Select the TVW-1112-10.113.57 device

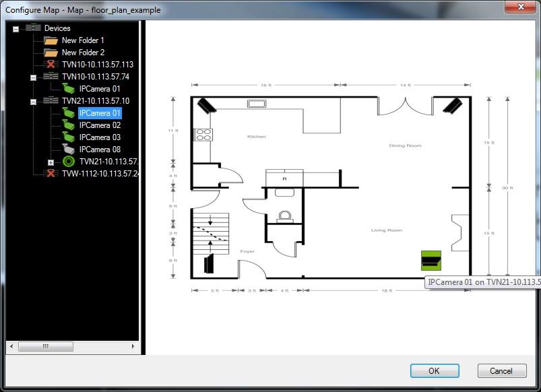100,174
